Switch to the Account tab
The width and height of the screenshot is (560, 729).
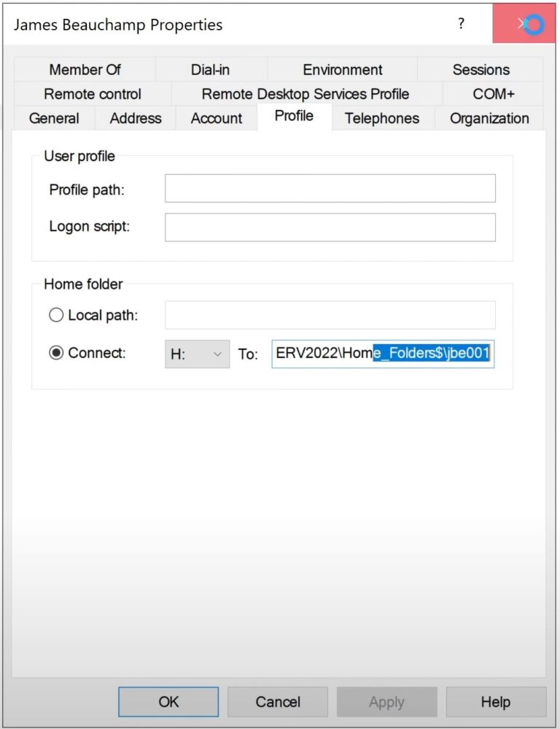(x=217, y=118)
